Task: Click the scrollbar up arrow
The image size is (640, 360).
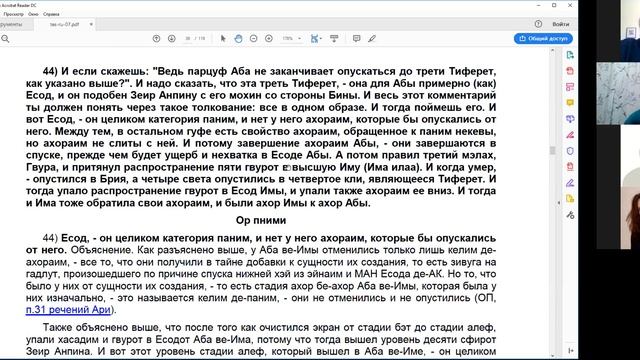Action: pos(553,51)
